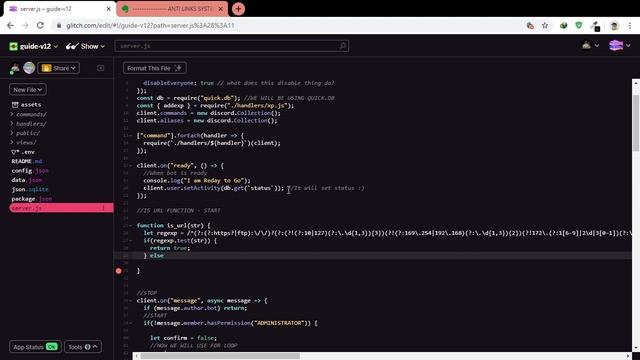Open the boat icon dropdown at top right
Viewport: 640px width, 360px height.
coord(590,46)
